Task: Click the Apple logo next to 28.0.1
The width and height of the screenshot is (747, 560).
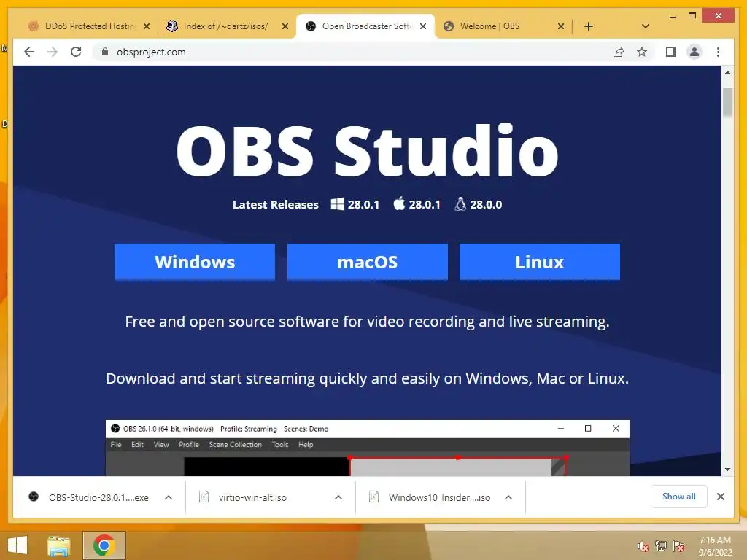Action: (399, 204)
